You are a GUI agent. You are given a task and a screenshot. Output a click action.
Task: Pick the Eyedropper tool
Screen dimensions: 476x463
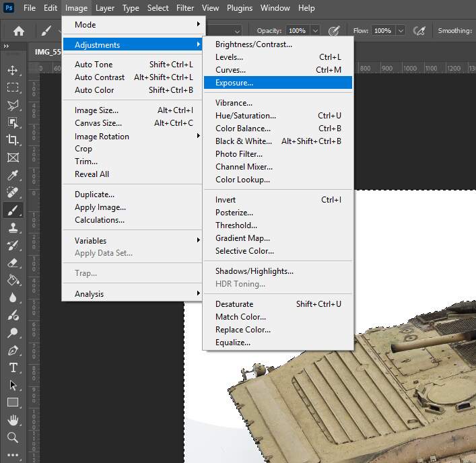coord(13,175)
